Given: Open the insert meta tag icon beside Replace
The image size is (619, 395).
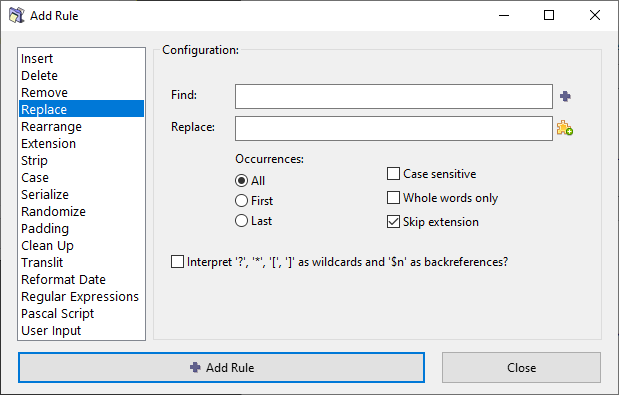Looking at the screenshot, I should coord(565,128).
